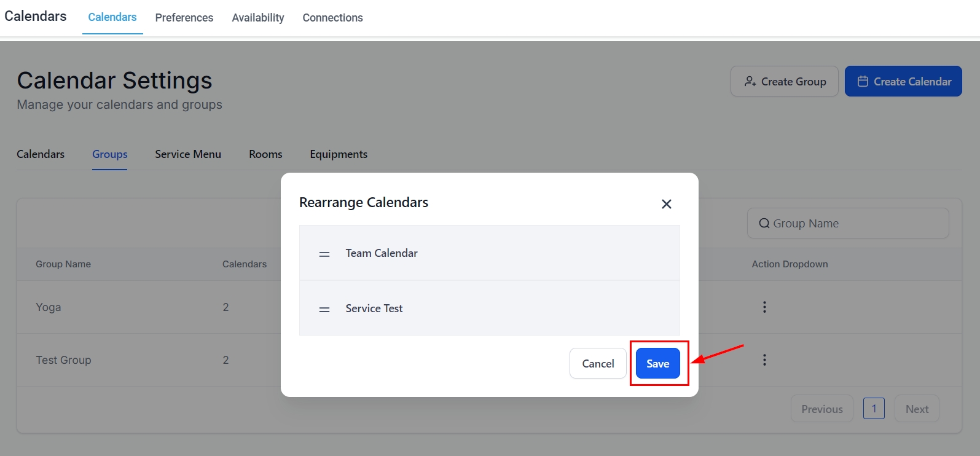Save the rearranged calendar order
Viewport: 980px width, 456px height.
coord(657,364)
